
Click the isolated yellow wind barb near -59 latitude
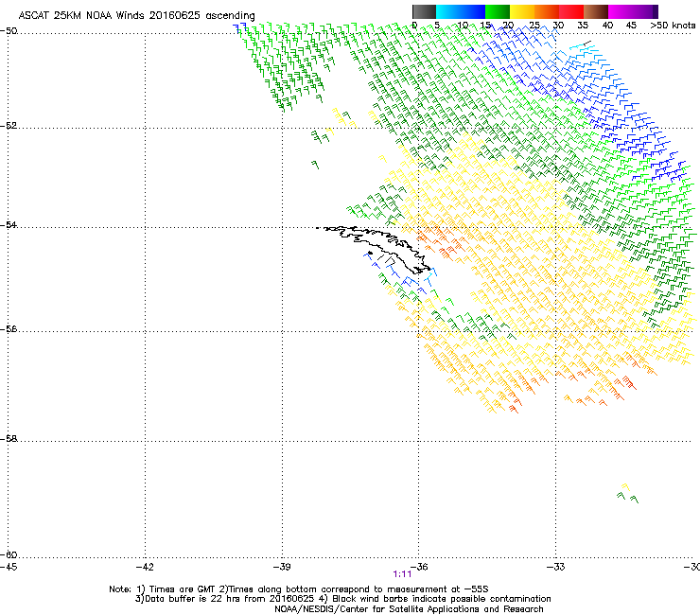pos(626,487)
